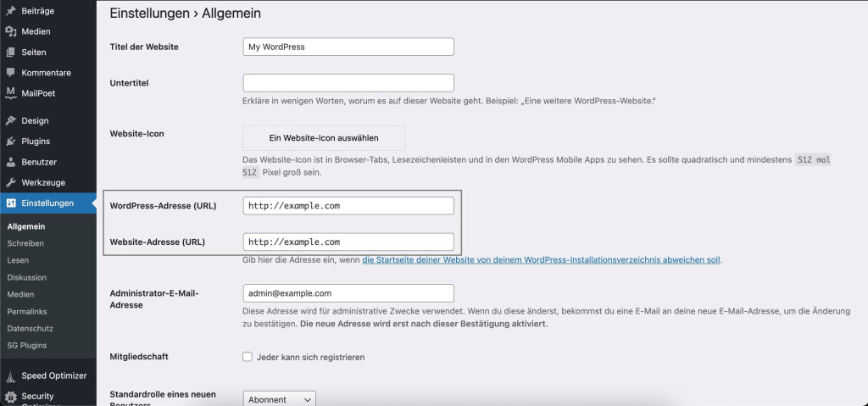This screenshot has width=868, height=406.
Task: Click the Benutzer user icon
Action: click(x=10, y=162)
